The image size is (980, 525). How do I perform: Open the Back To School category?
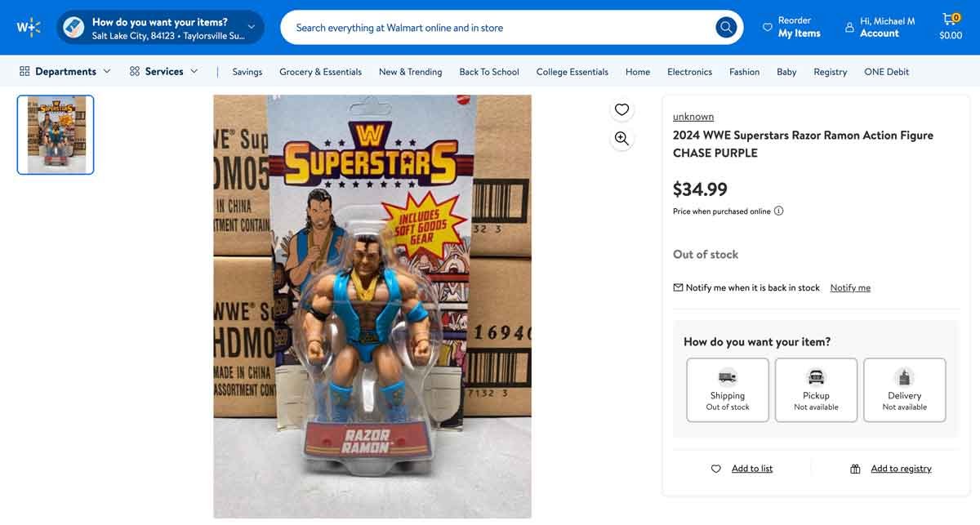488,72
